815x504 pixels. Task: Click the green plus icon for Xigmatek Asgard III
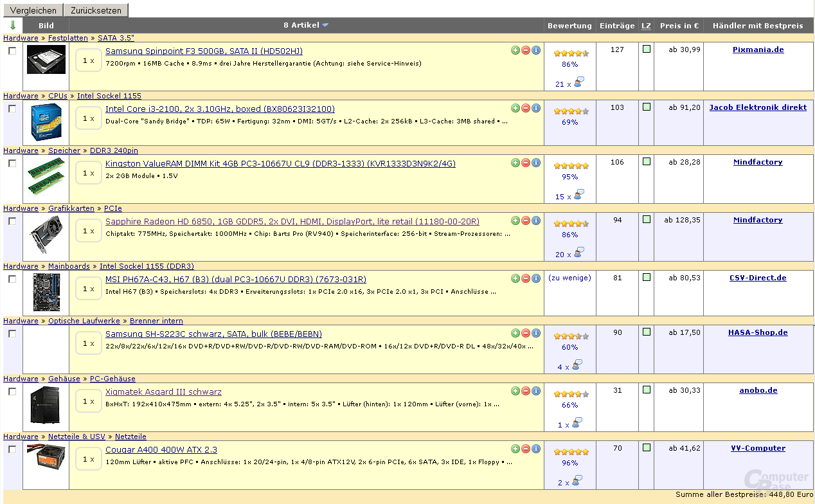tap(515, 391)
